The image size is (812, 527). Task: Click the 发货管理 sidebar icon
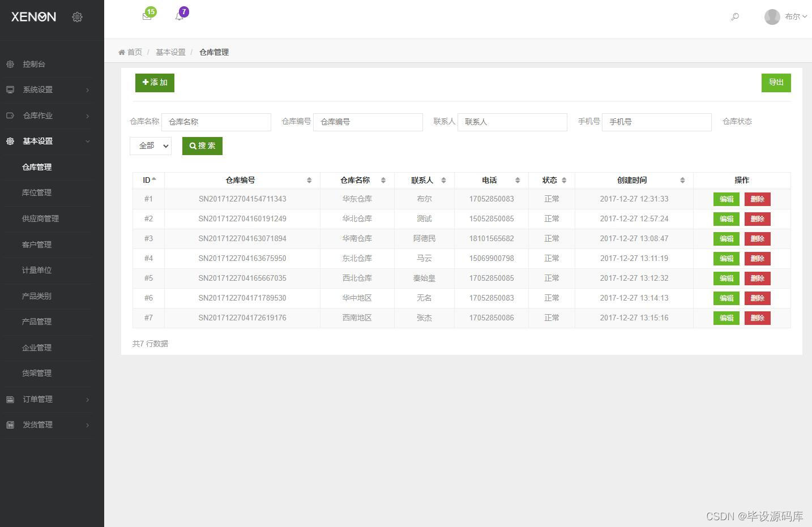10,425
